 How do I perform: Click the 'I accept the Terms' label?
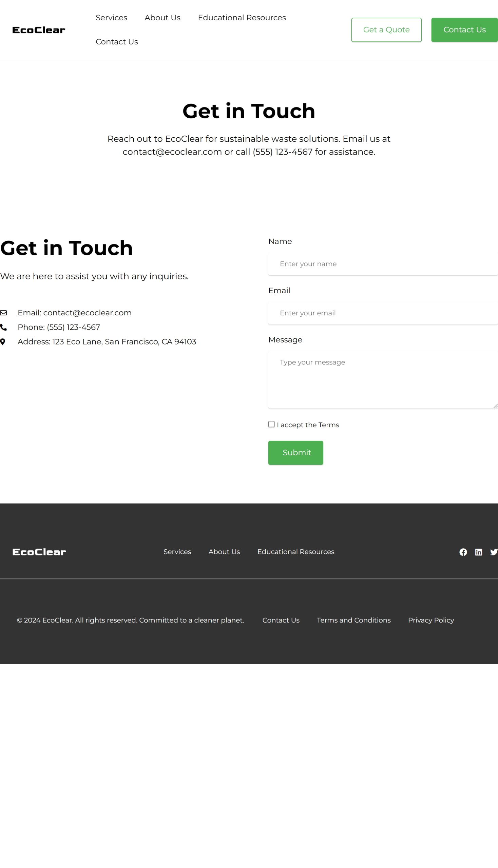(x=308, y=425)
